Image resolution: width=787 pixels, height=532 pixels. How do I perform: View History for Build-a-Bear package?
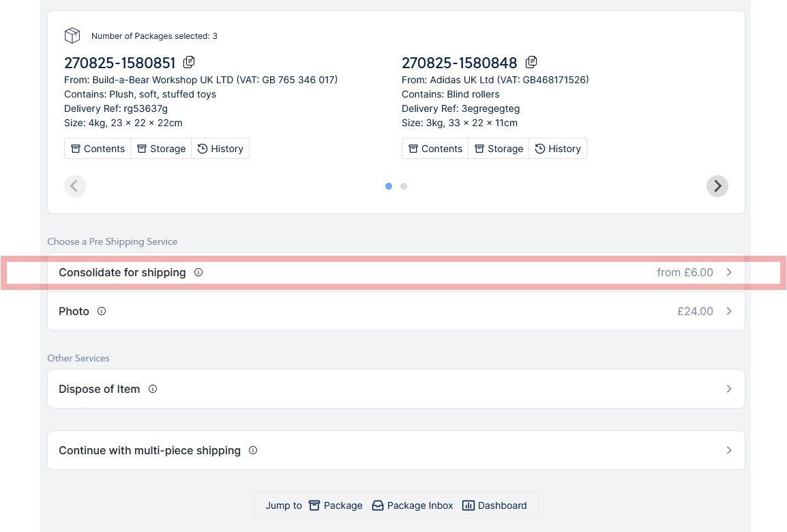(x=220, y=149)
